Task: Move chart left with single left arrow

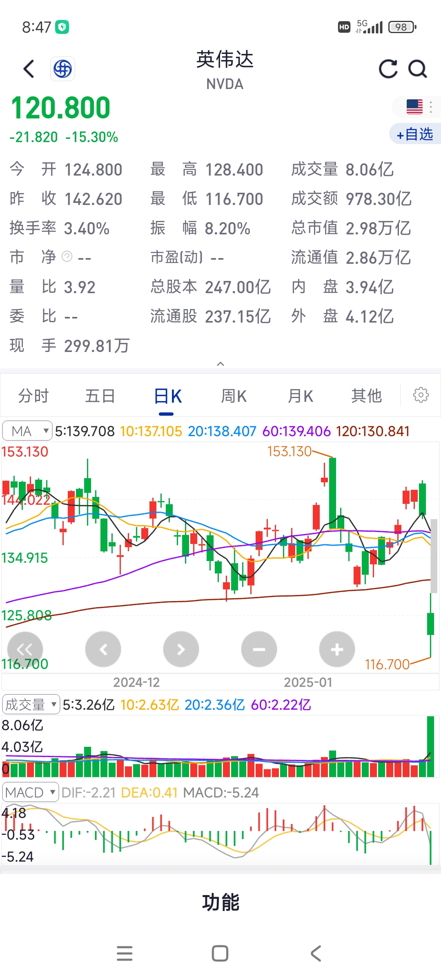Action: click(x=103, y=649)
